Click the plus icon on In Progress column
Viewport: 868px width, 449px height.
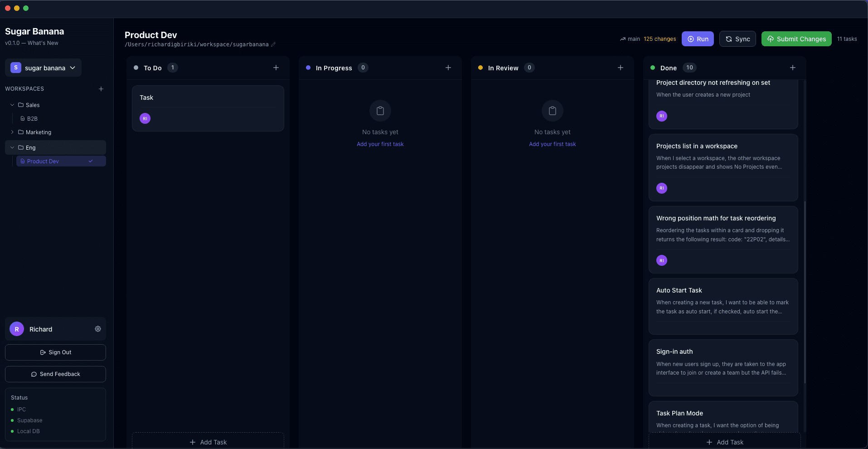pos(448,68)
